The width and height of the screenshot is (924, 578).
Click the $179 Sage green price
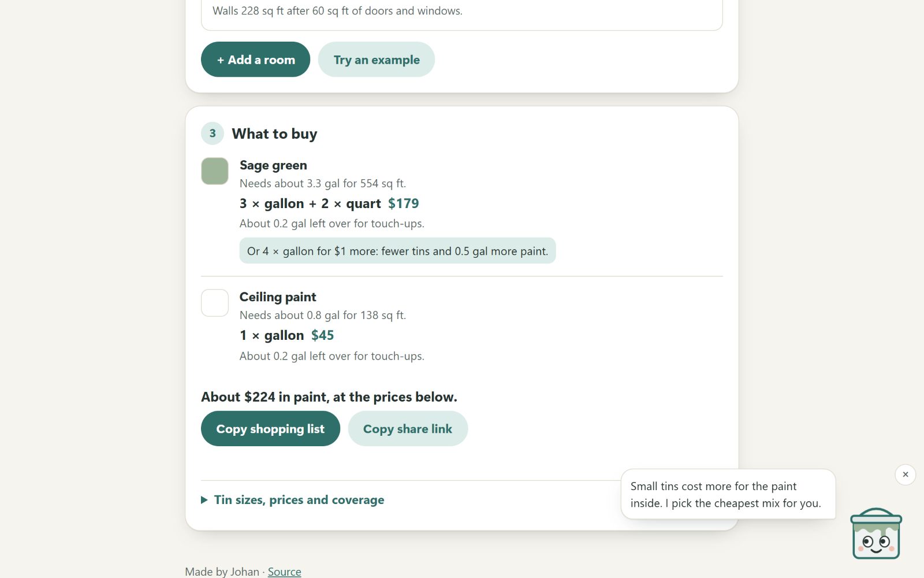pos(404,203)
